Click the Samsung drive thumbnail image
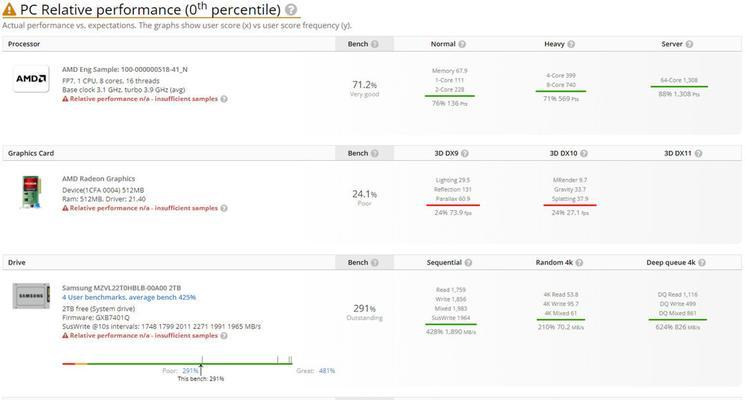Viewport: 746px width, 400px height. [x=31, y=296]
